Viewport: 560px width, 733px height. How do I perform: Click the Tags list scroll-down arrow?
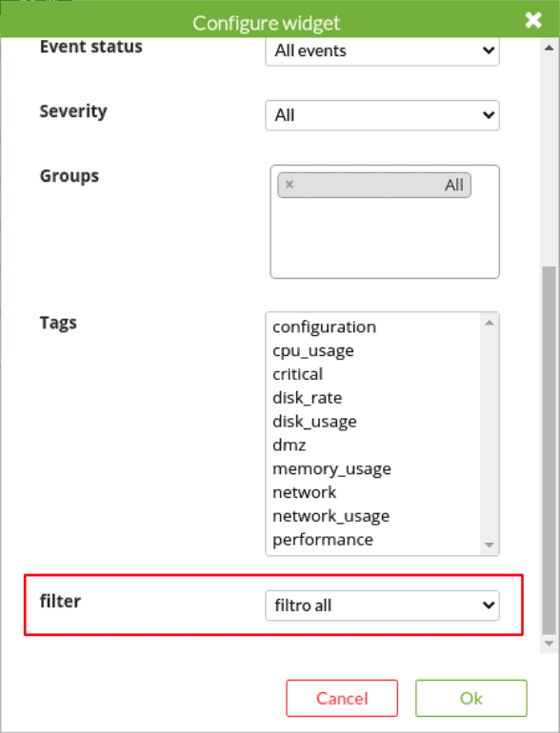point(490,545)
